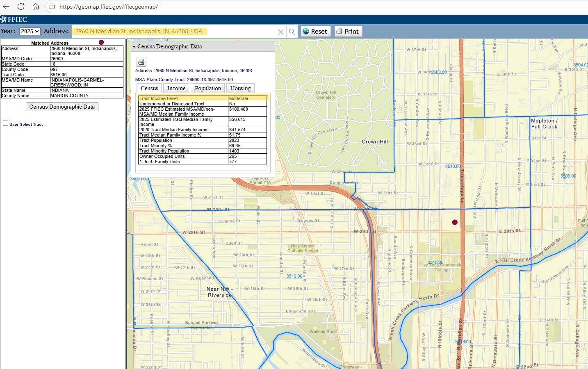
Task: Open the Year dropdown showing 2025
Action: click(x=30, y=31)
